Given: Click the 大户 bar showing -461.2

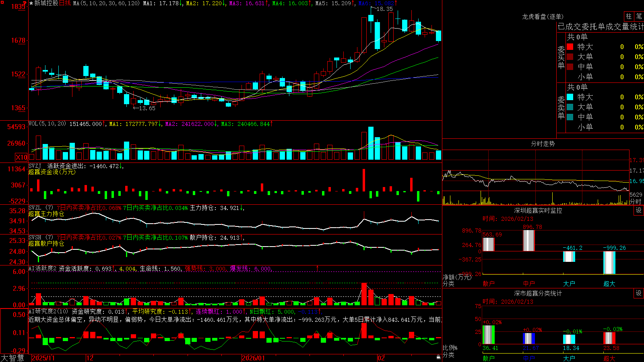Looking at the screenshot, I should [569, 257].
